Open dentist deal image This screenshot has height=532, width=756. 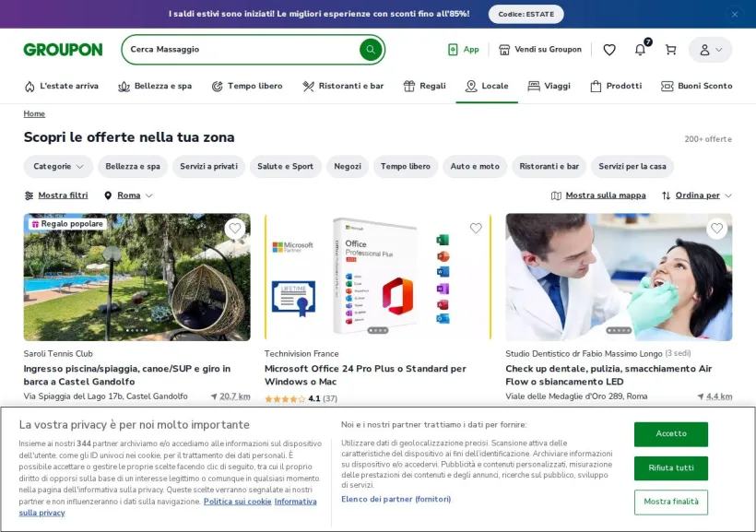coord(619,278)
